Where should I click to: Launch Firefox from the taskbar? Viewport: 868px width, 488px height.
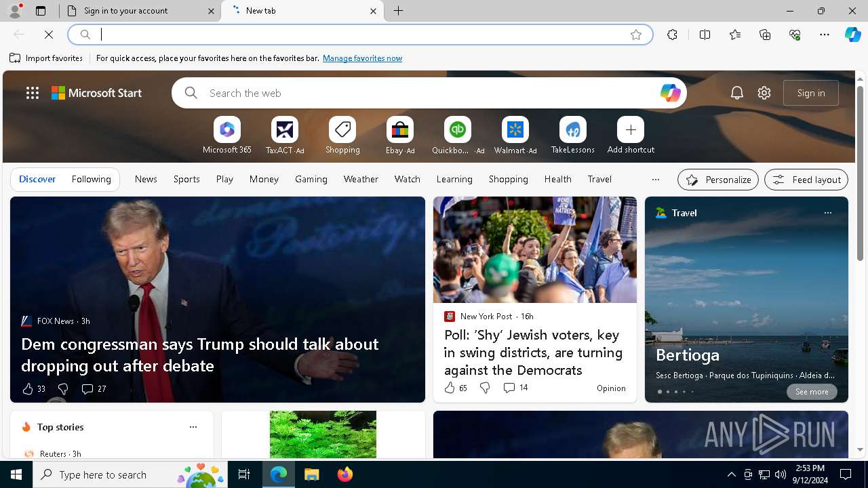(345, 474)
